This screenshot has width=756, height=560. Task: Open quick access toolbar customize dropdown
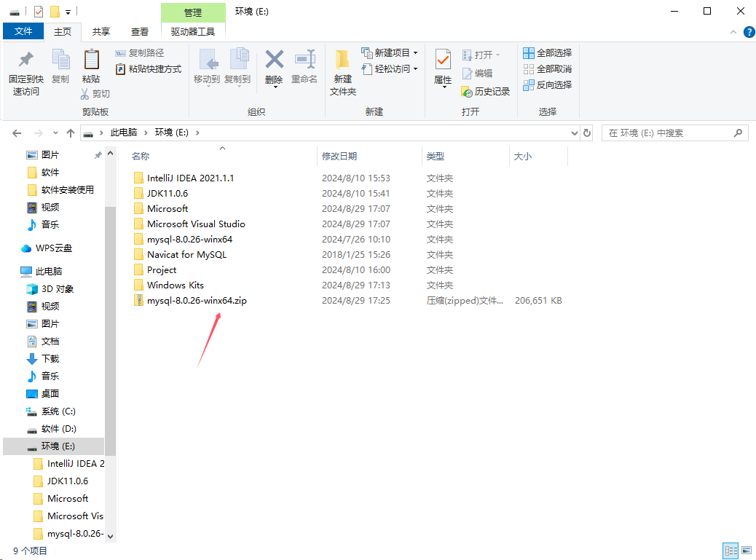pyautogui.click(x=68, y=12)
